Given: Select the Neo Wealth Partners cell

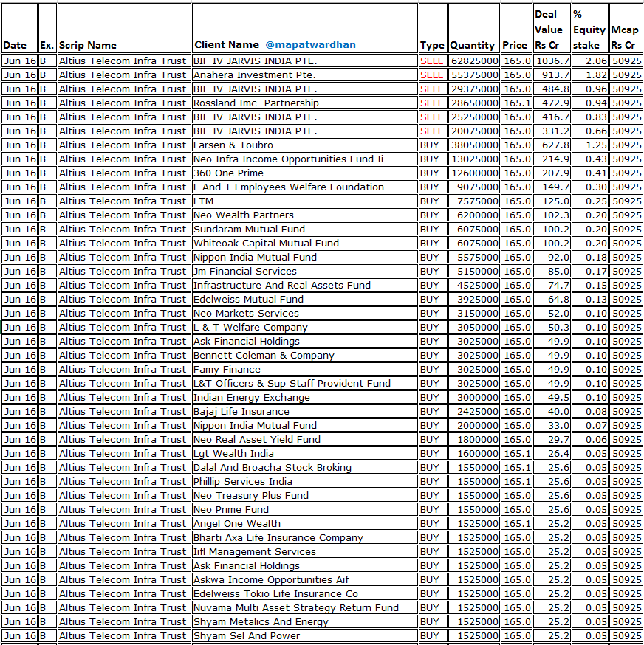Looking at the screenshot, I should (x=305, y=215).
